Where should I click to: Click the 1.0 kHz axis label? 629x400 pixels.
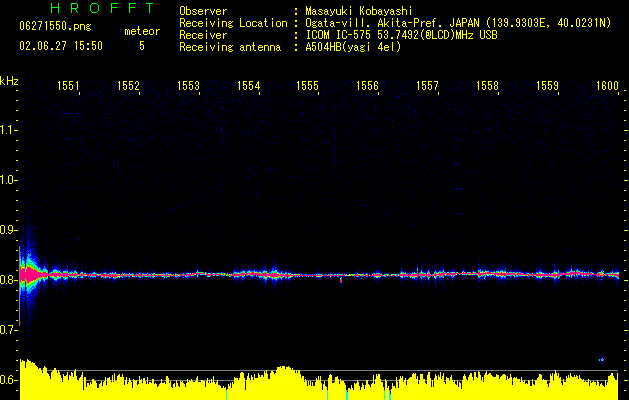[x=8, y=180]
